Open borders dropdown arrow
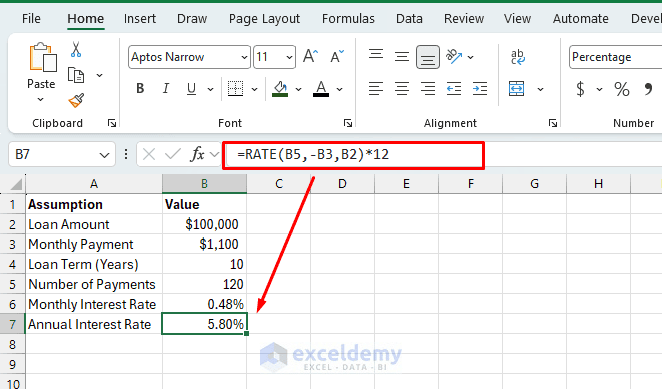Viewport: 662px width, 389px height. 254,89
